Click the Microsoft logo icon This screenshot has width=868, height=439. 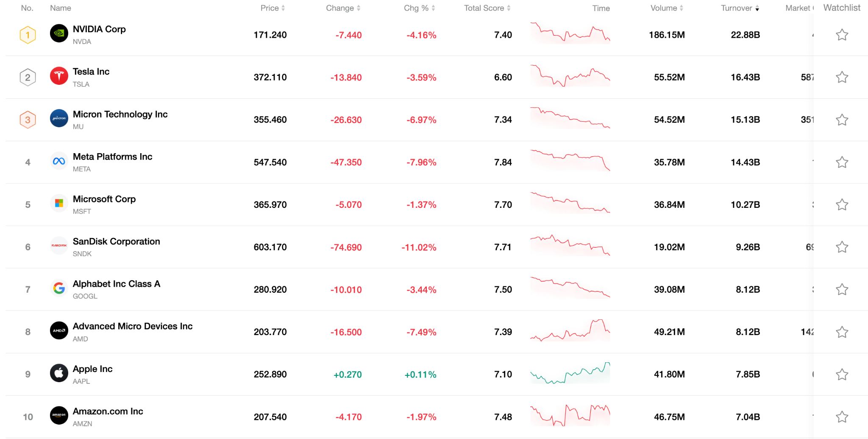[x=59, y=204]
